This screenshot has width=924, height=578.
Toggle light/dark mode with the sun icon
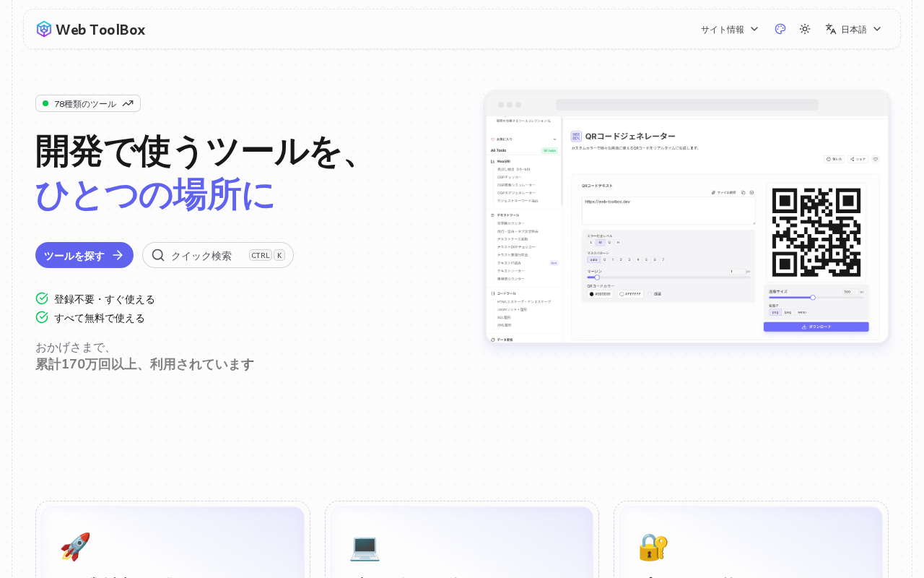tap(805, 29)
